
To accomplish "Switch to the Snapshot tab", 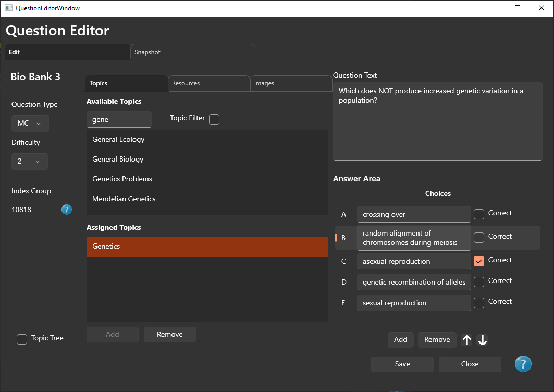I will (x=192, y=52).
